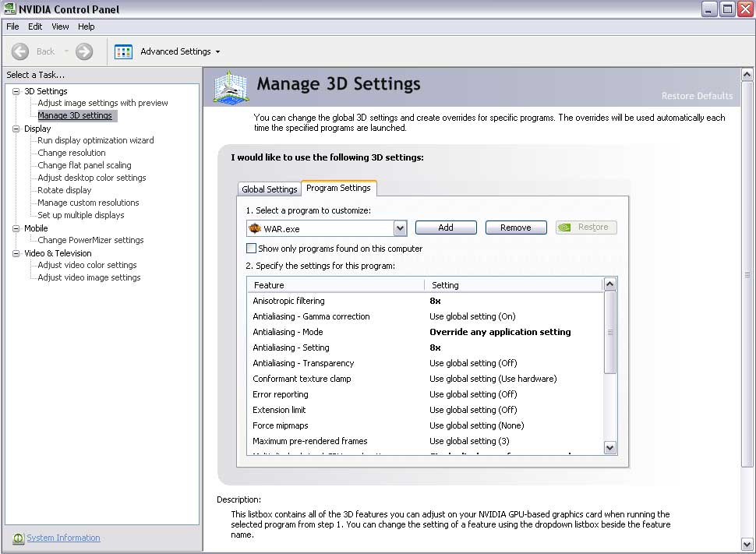Screen dimensions: 756x554
Task: Open the Back history dropdown arrow
Action: [x=66, y=51]
